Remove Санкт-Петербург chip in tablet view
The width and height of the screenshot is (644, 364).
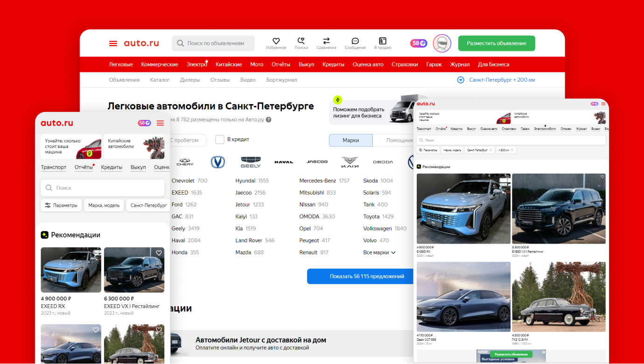click(490, 150)
